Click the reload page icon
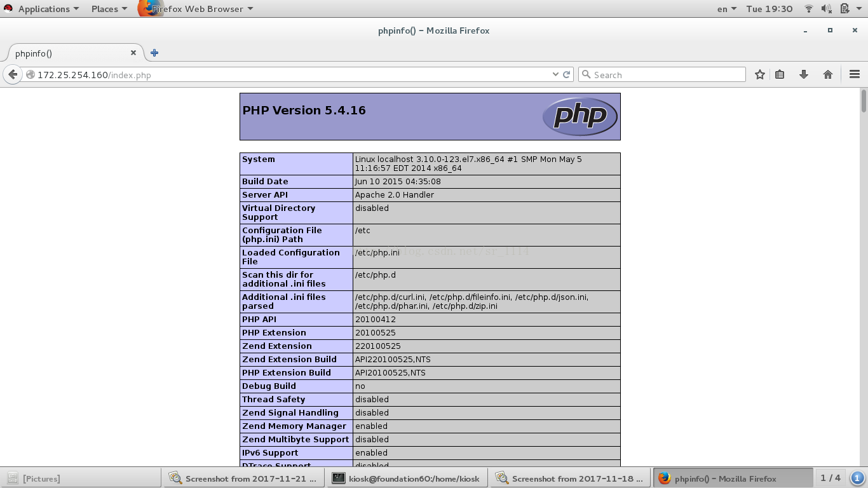Screen dimensions: 868x488 pyautogui.click(x=567, y=74)
